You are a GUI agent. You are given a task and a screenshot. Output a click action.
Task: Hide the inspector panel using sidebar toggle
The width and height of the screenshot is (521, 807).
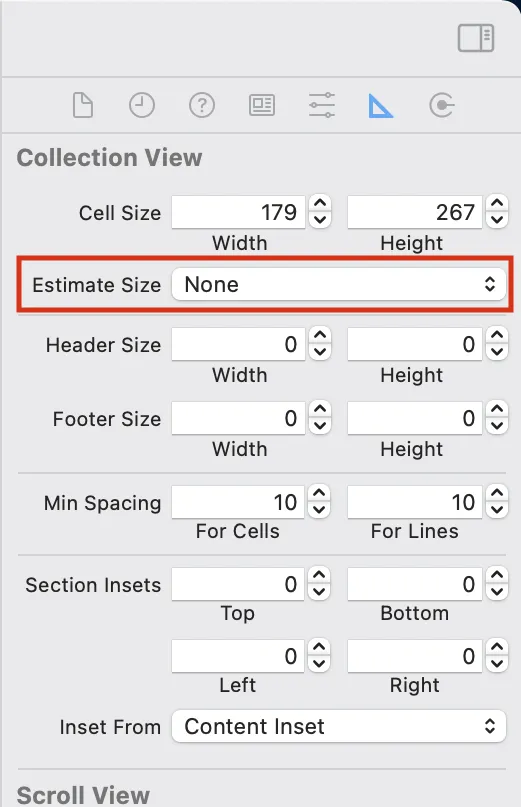pos(476,38)
